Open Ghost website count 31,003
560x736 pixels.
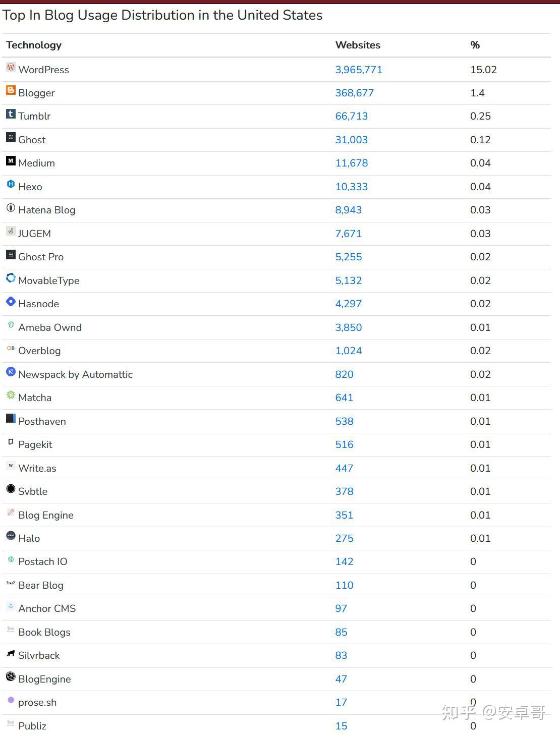[x=351, y=140]
